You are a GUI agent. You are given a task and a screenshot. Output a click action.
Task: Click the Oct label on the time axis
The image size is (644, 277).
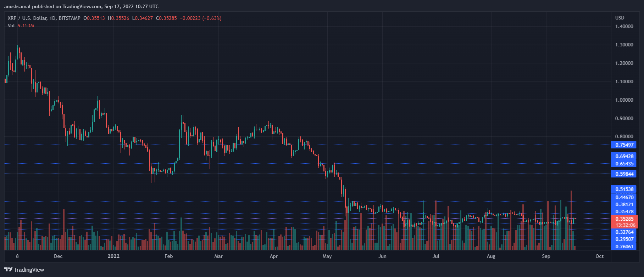(600, 256)
